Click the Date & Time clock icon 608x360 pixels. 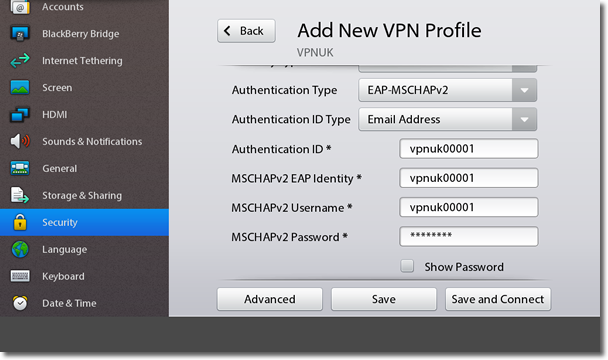coord(20,303)
